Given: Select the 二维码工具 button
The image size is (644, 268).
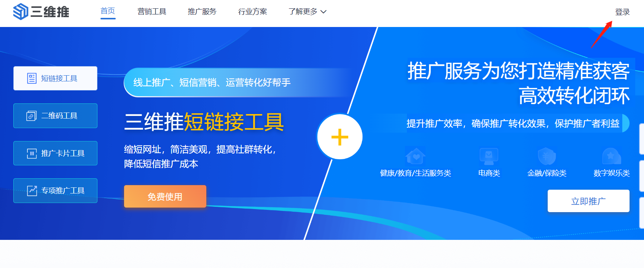Looking at the screenshot, I should pos(55,116).
